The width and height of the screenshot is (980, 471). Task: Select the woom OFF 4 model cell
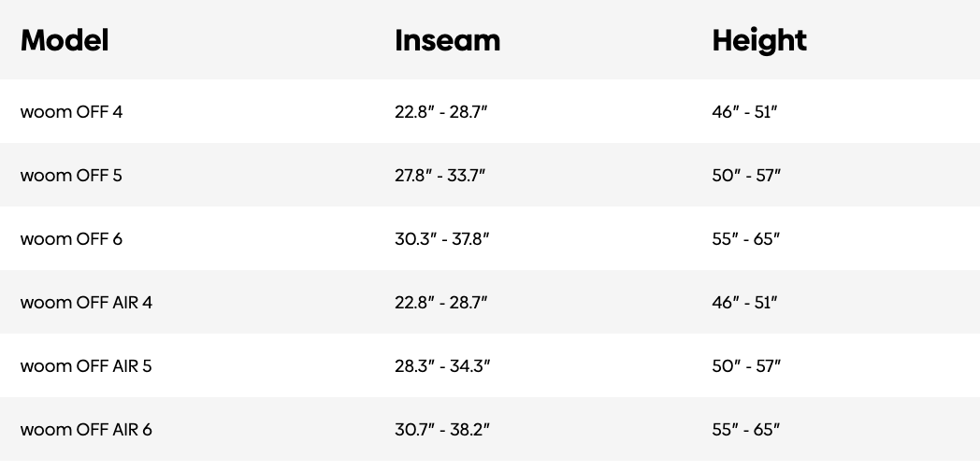(71, 112)
